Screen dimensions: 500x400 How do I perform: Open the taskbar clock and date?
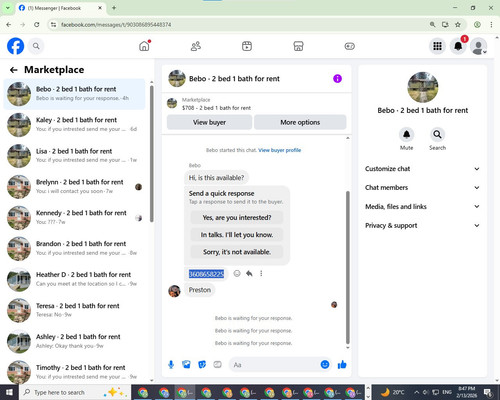[467, 392]
